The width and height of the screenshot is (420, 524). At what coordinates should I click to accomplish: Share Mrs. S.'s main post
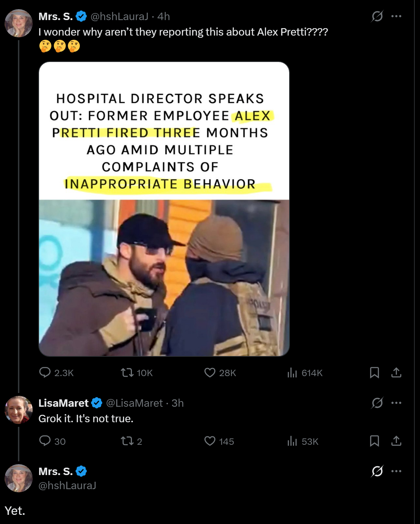point(396,373)
